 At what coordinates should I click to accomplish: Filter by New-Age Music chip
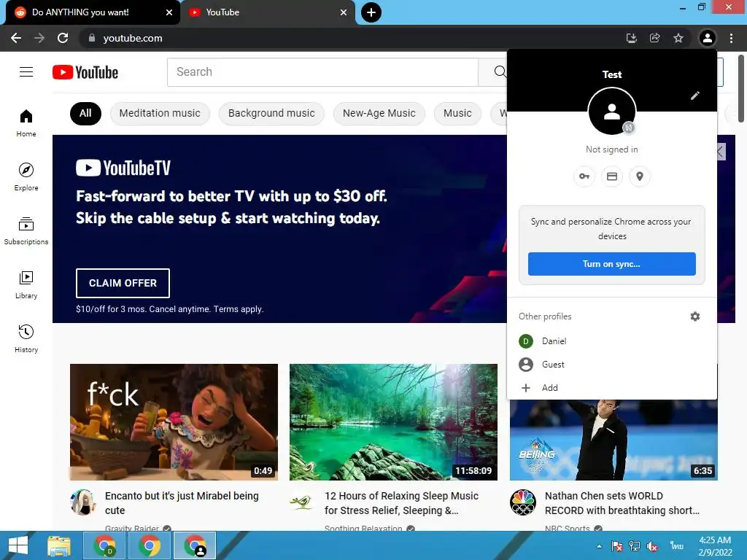379,113
